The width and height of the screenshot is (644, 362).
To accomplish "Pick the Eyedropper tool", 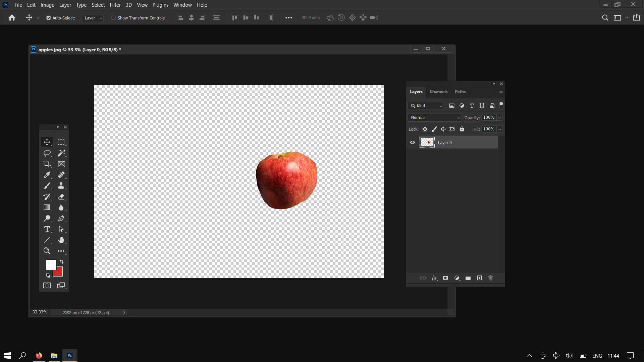I will [x=47, y=175].
